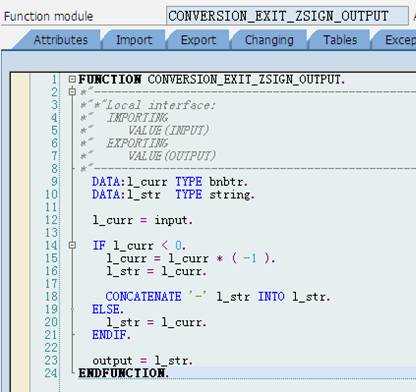Viewport: 416px width, 392px height.
Task: Click 'l_curr = input.' statement
Action: point(143,220)
